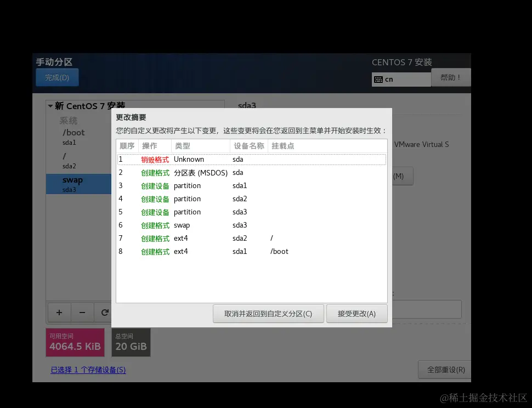This screenshot has width=532, height=408.
Task: Click the 类型 column header
Action: tap(201, 146)
